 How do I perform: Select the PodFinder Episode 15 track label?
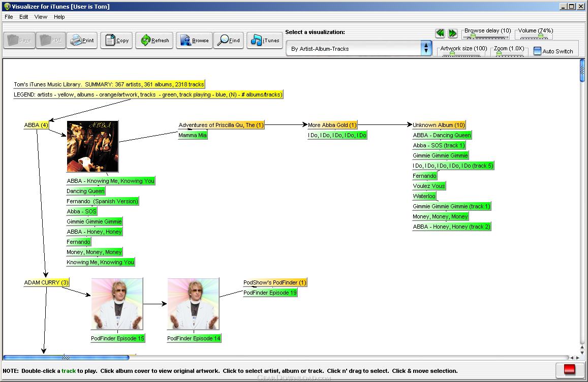coord(117,338)
